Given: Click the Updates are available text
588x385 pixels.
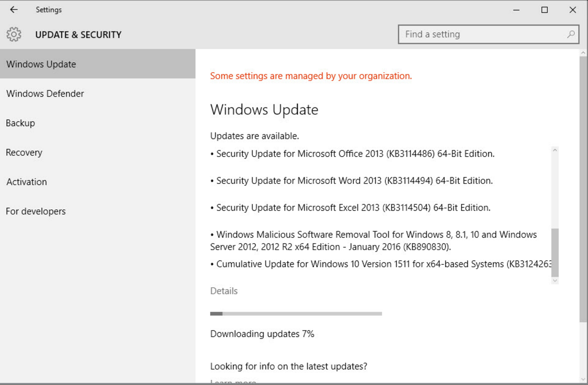Looking at the screenshot, I should tap(255, 136).
